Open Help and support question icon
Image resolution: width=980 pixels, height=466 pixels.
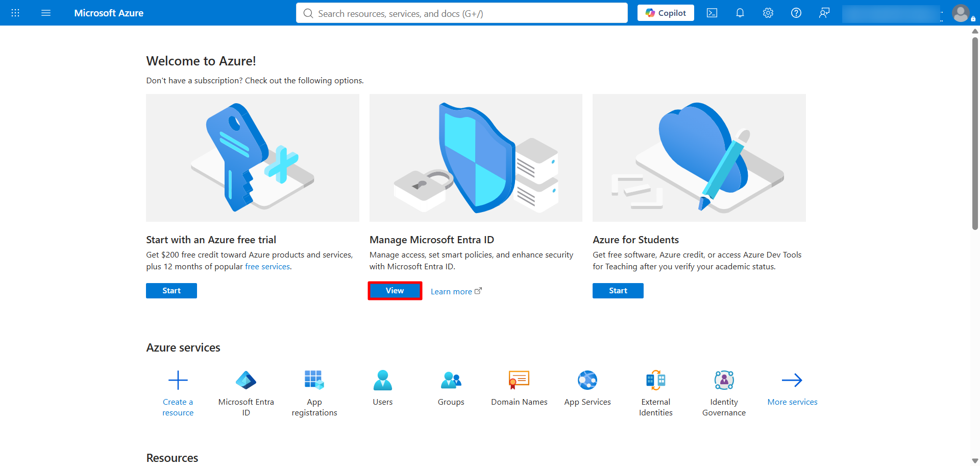796,13
